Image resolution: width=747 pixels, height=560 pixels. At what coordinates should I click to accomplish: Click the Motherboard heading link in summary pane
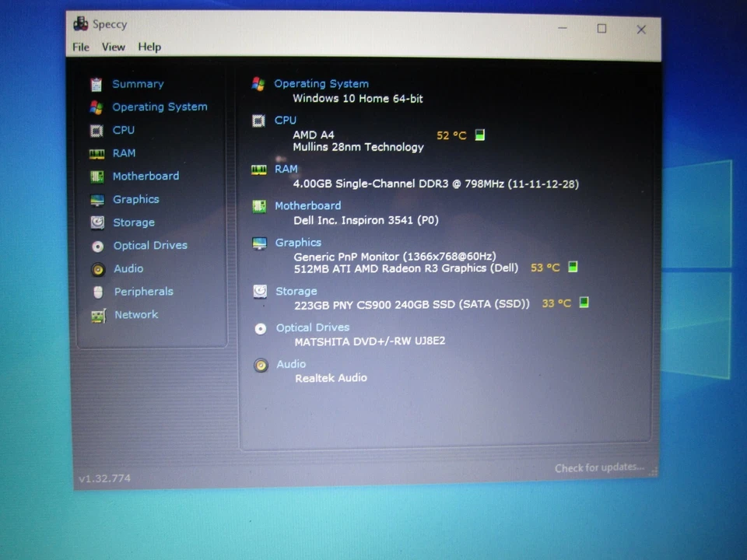(308, 205)
